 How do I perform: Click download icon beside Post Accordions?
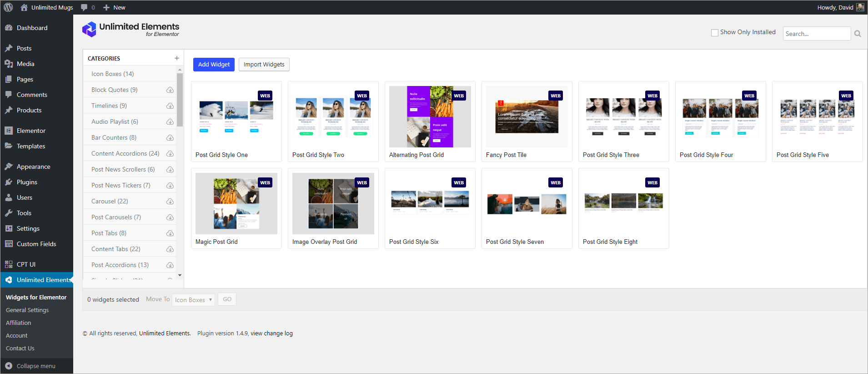(170, 265)
